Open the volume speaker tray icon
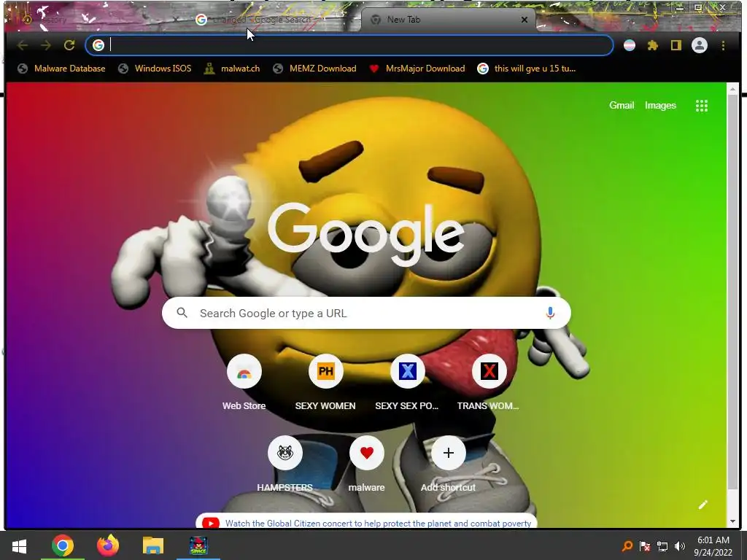747x560 pixels. [680, 546]
